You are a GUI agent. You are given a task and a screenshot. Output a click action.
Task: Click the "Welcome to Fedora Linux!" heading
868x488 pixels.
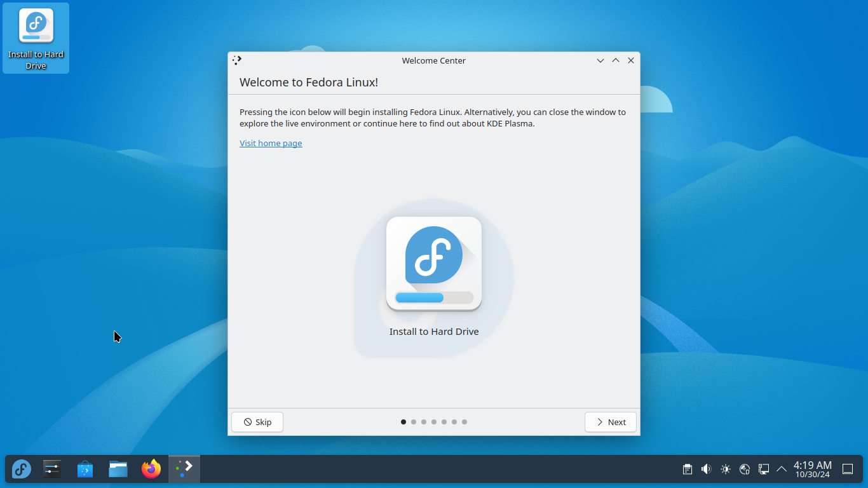point(309,83)
